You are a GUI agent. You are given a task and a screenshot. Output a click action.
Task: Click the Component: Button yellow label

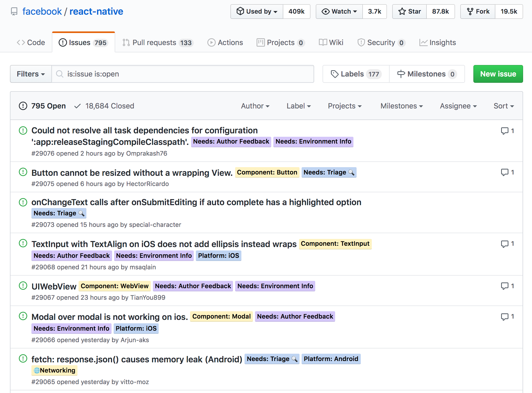point(267,172)
